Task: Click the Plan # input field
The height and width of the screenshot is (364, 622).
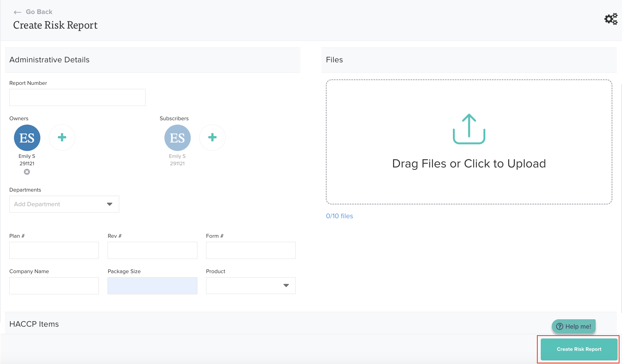Action: coord(54,250)
